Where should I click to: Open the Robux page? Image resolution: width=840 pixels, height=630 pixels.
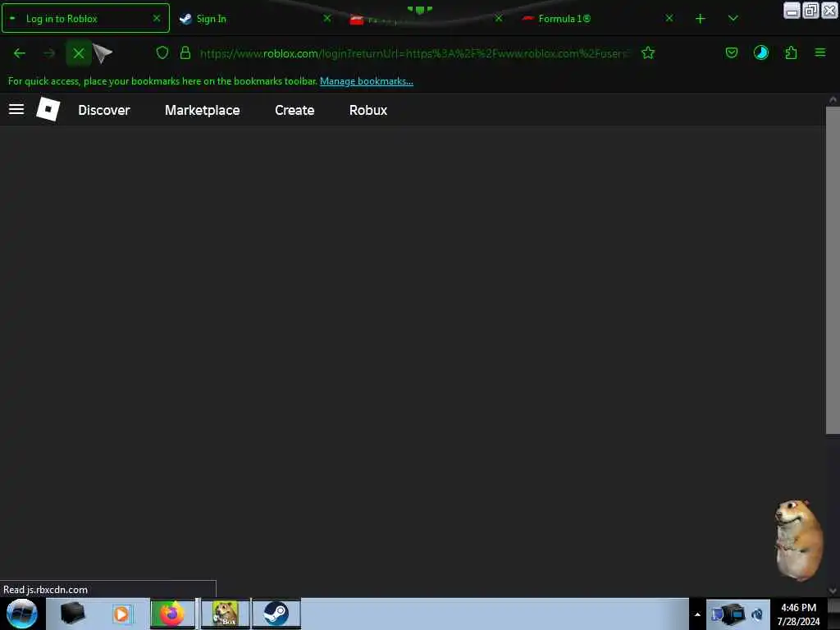368,111
